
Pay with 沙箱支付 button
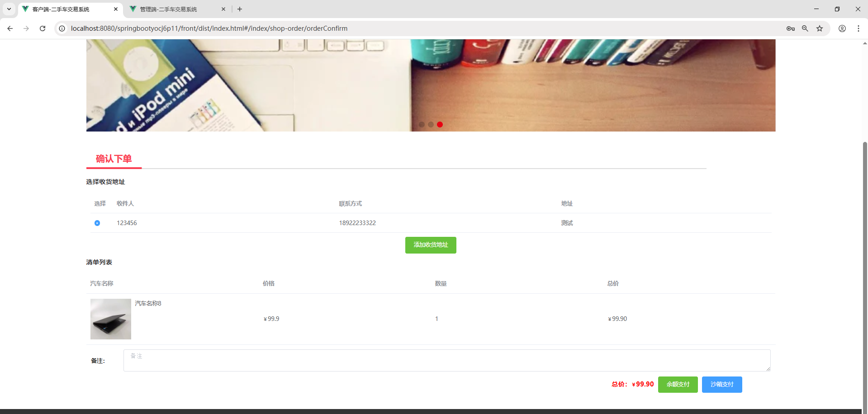[722, 385]
